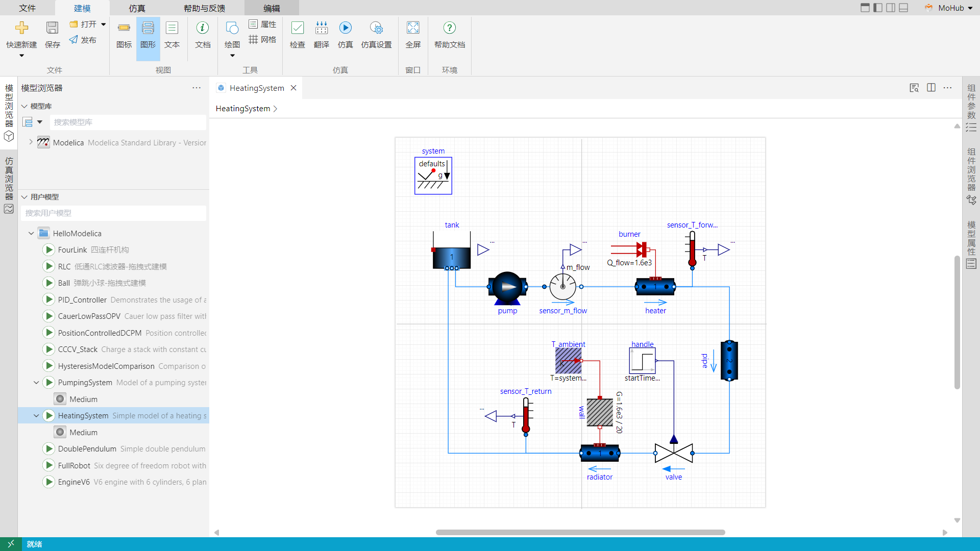Open the editor search/find icon
Screen dimensions: 980x551
pos(914,88)
